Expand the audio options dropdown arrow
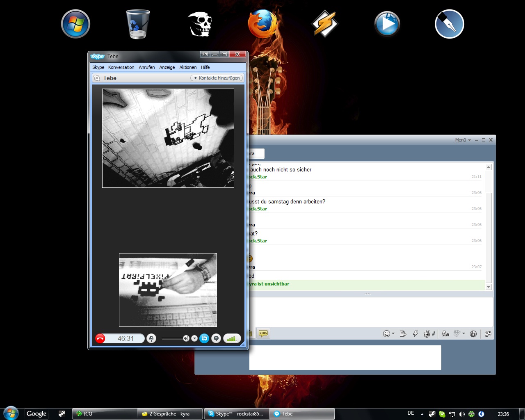This screenshot has width=525, height=420. point(194,338)
